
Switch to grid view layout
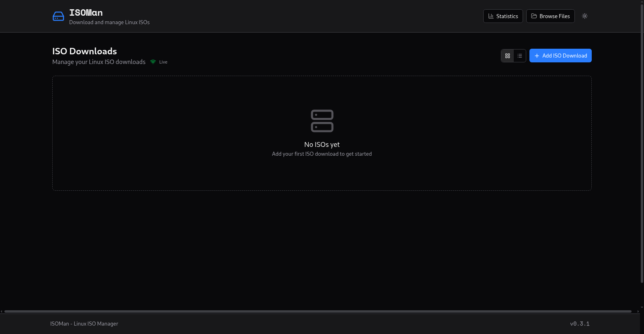coord(507,56)
